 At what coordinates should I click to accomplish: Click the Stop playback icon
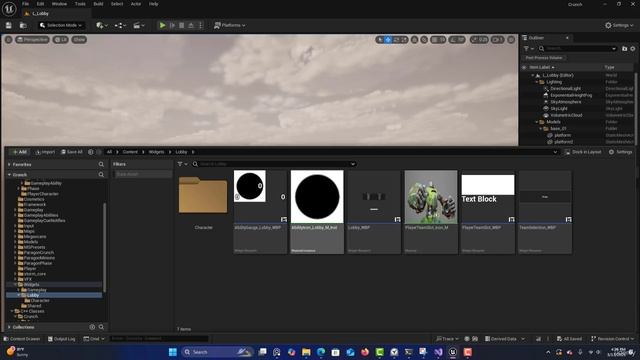[182, 25]
